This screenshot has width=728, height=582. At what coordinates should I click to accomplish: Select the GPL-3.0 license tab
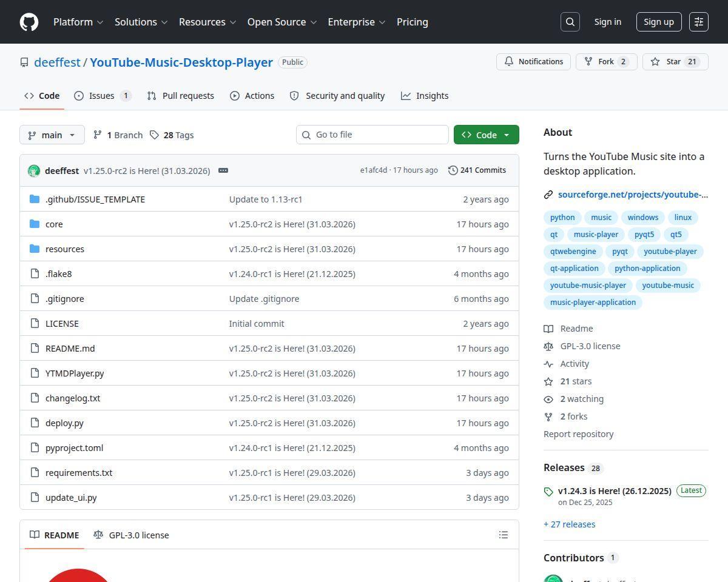[x=131, y=535]
